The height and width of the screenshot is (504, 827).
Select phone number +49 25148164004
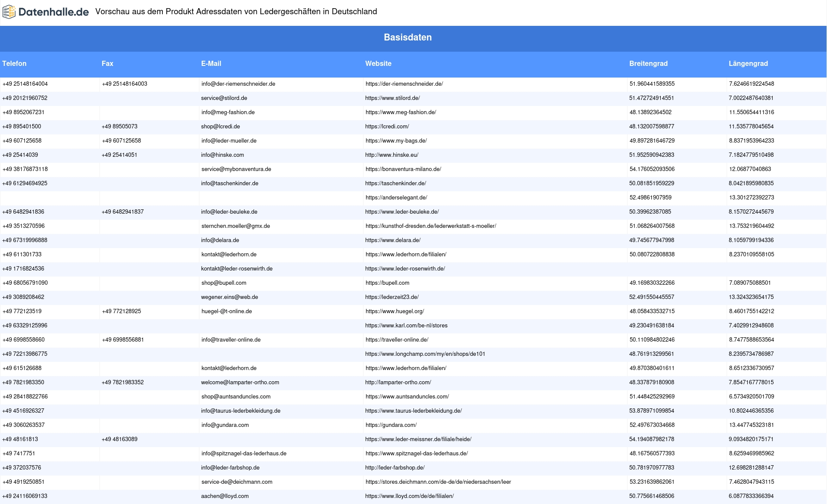pos(25,84)
